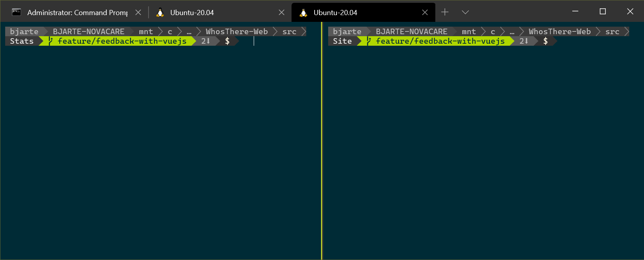Click BJARTE-NOVACARE hostname in right pane
Screen dimensions: 644x260
tap(412, 31)
